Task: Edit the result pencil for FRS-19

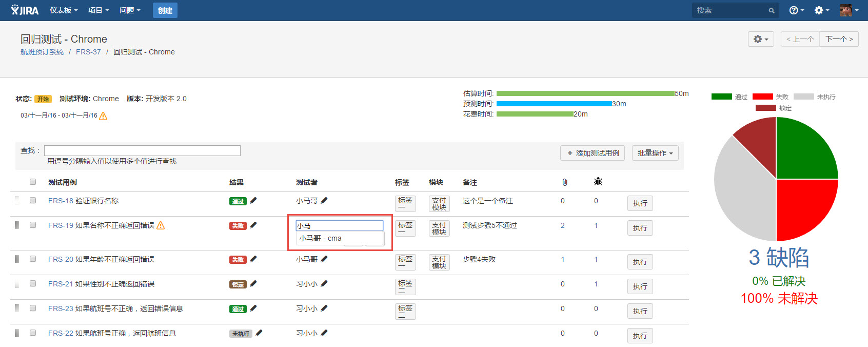Action: click(x=253, y=225)
